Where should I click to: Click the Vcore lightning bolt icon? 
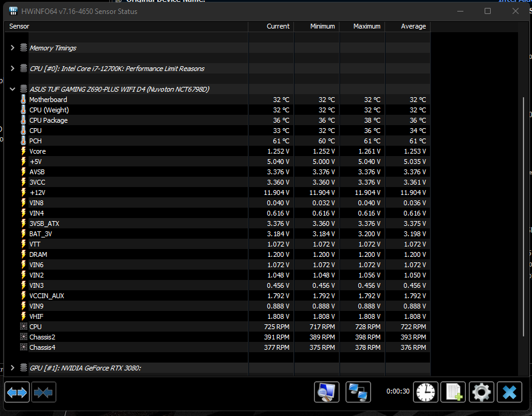(23, 151)
